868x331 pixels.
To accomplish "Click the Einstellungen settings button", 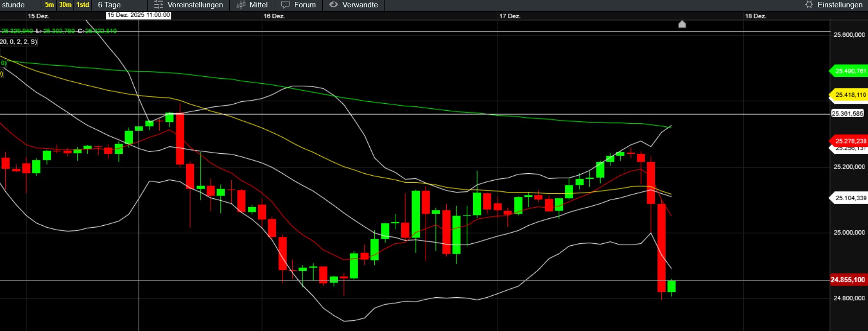I will coord(840,5).
